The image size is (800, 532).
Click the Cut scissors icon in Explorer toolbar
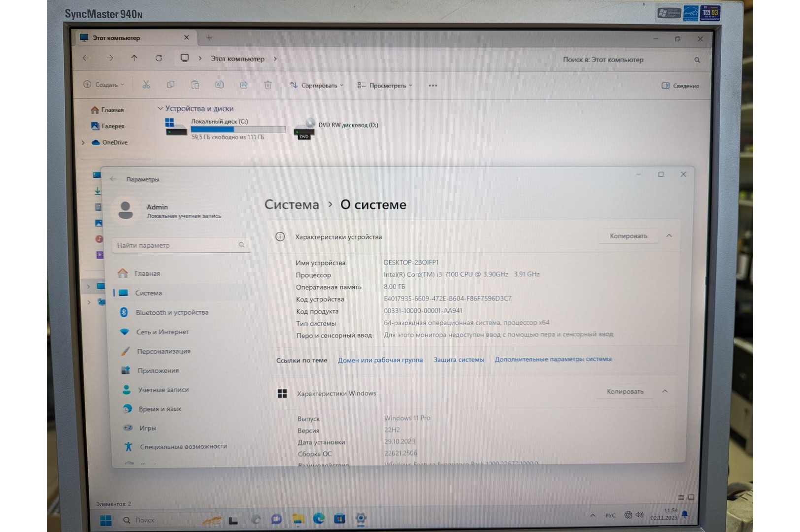146,85
